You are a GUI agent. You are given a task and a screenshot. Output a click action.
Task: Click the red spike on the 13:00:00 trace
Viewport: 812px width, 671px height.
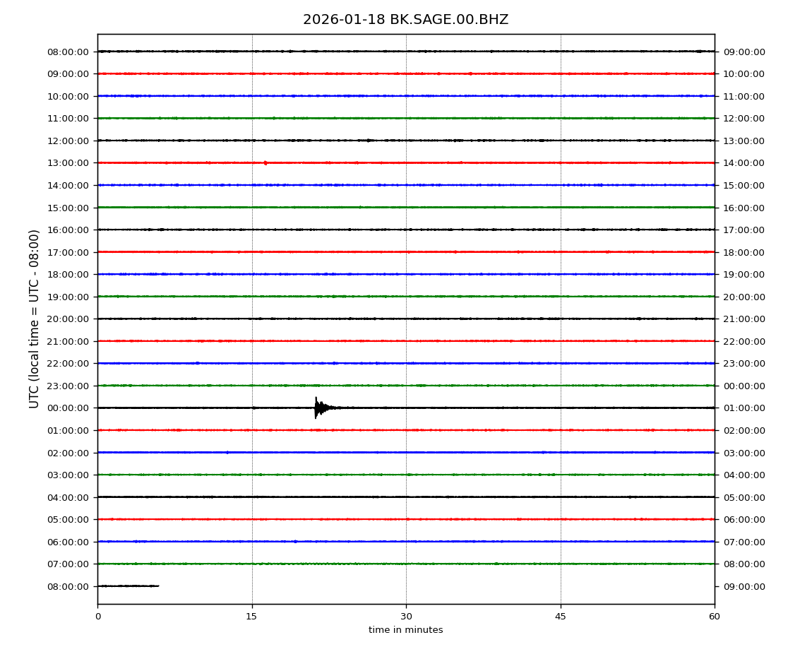tap(265, 163)
